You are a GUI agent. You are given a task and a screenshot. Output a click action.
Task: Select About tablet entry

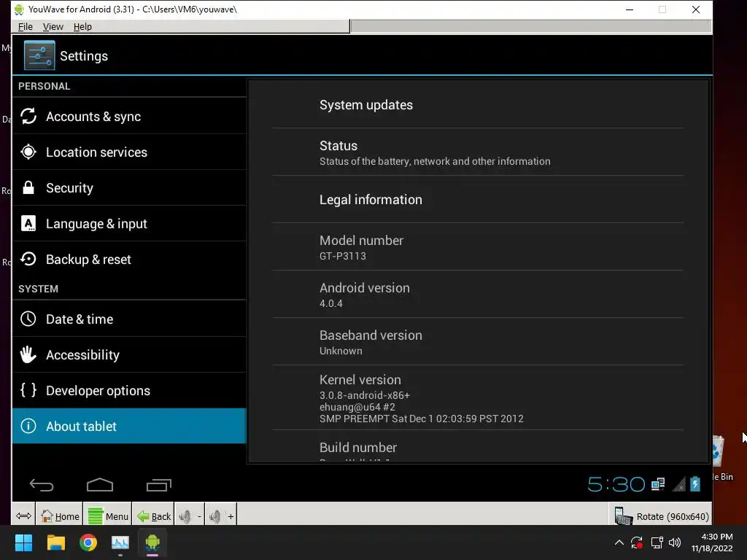pos(129,426)
